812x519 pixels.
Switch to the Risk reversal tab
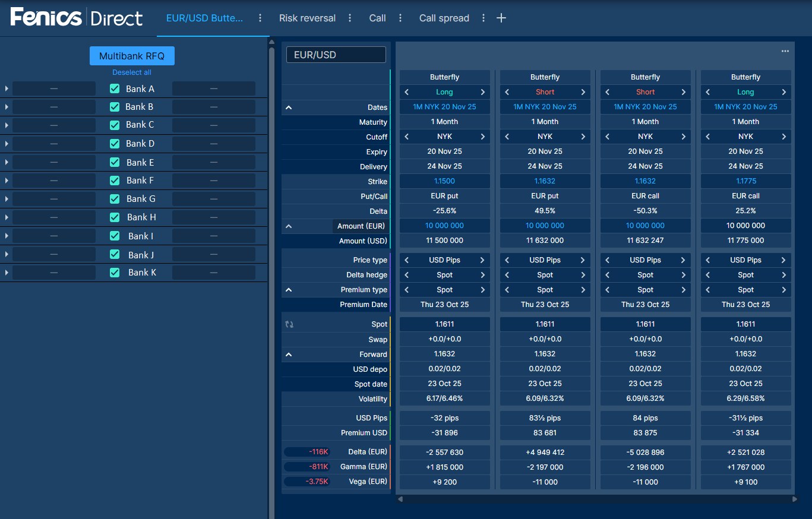click(307, 18)
